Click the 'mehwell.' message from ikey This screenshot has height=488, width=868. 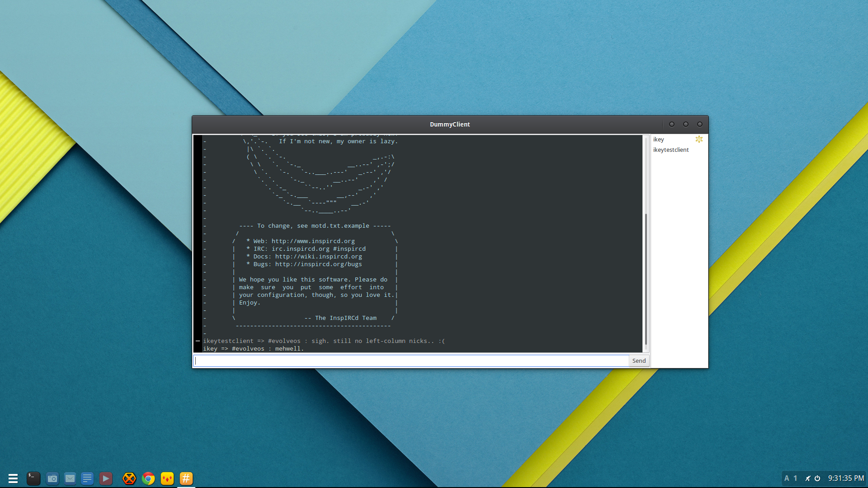(289, 349)
